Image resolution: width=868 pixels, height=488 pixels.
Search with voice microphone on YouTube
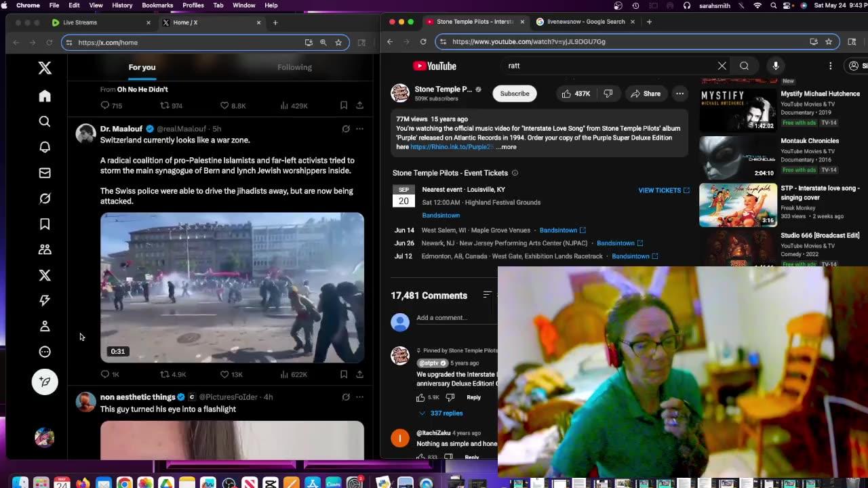click(776, 66)
